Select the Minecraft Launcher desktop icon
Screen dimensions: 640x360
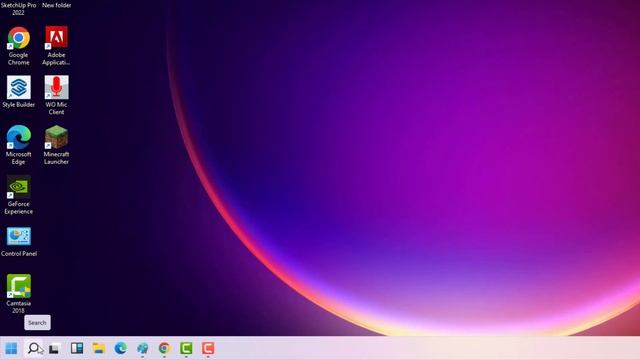point(56,145)
